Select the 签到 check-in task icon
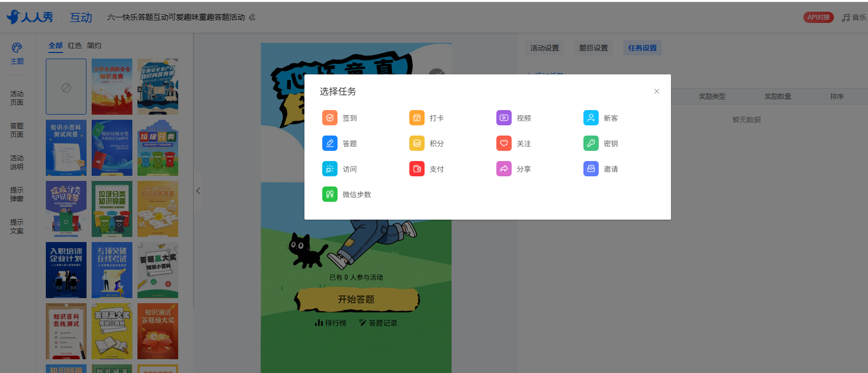 pos(330,118)
